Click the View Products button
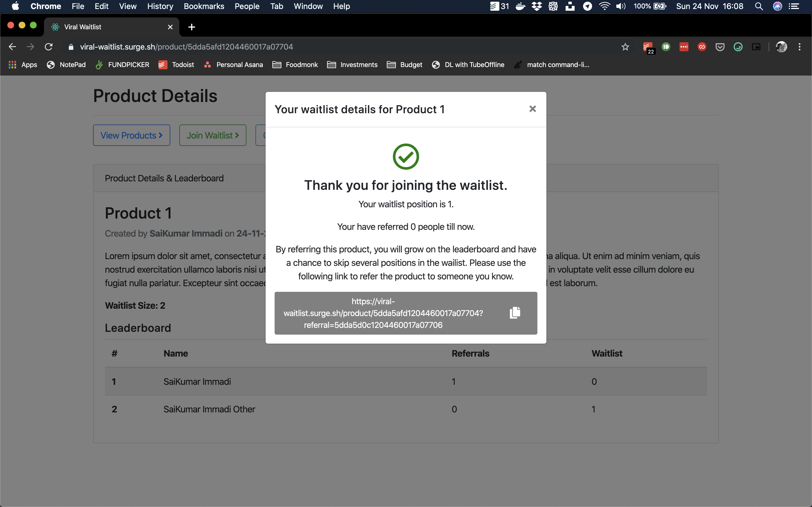This screenshot has width=812, height=507. click(x=132, y=135)
